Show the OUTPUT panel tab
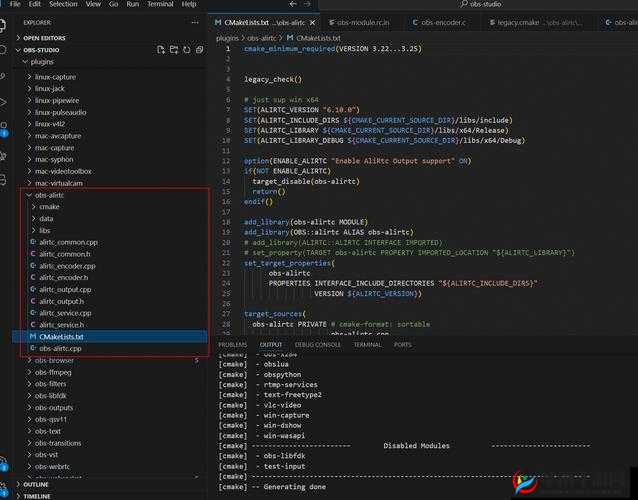The image size is (638, 500). [271, 345]
